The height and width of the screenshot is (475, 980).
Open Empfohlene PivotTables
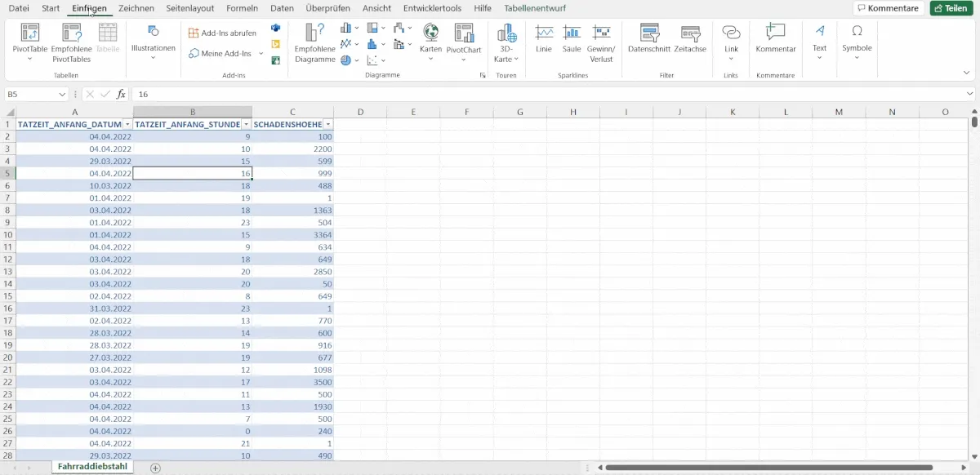pos(72,42)
